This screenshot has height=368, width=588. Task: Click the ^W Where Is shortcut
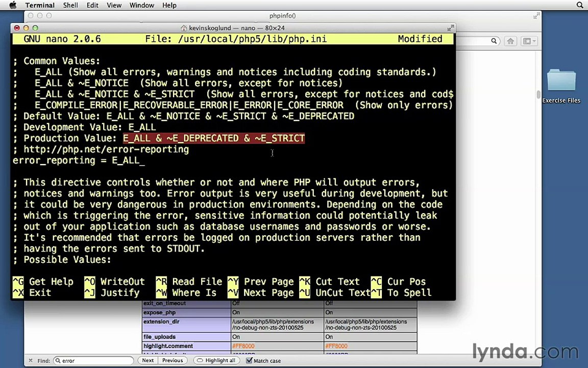(186, 292)
